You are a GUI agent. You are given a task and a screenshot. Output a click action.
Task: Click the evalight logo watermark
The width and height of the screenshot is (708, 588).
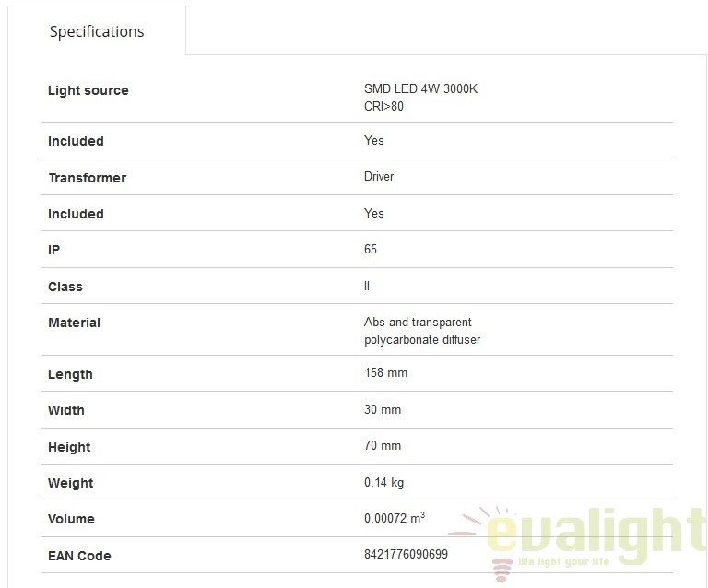tap(578, 536)
